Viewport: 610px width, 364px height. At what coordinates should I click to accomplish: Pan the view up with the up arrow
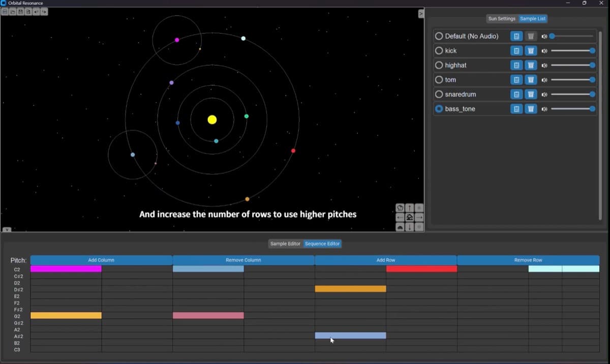pyautogui.click(x=410, y=208)
